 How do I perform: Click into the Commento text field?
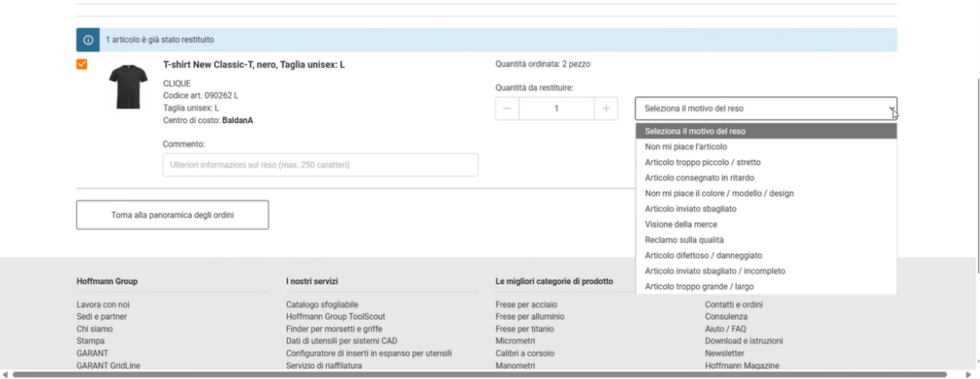[320, 165]
